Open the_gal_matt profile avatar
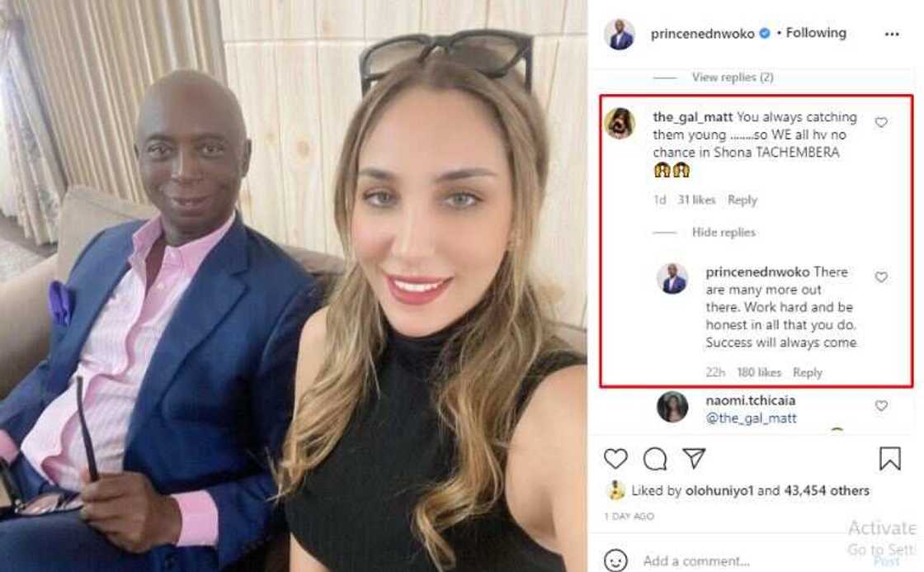Screen dimensions: 924x572 [620, 123]
